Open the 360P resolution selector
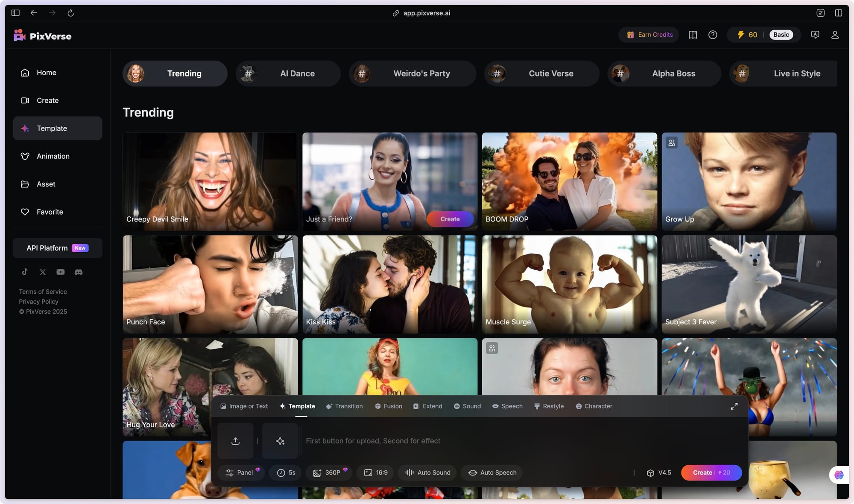 tap(329, 472)
